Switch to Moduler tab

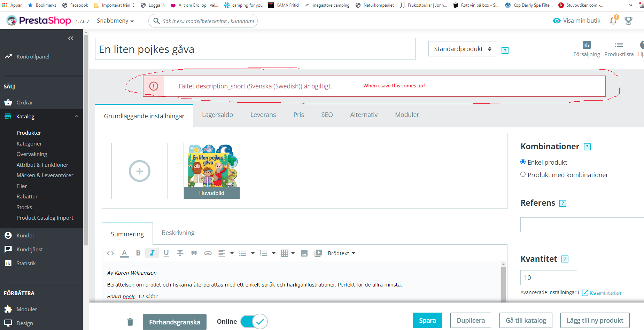coord(407,115)
